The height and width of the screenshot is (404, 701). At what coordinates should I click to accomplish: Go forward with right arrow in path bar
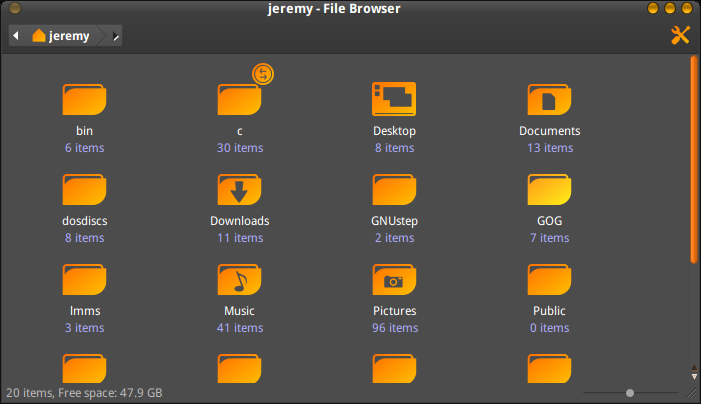tap(116, 36)
